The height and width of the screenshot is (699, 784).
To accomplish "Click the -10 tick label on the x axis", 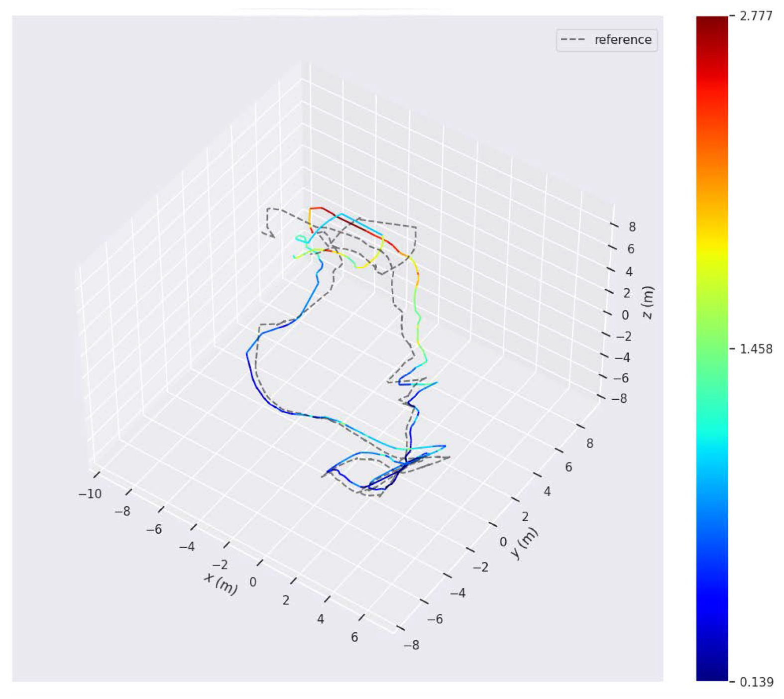I will 90,494.
